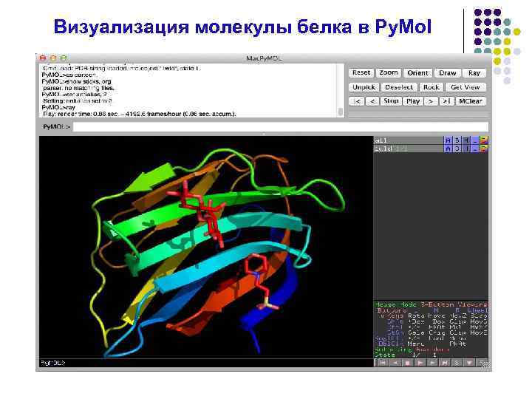
Task: Click the S icon in bottom player bar
Action: pyautogui.click(x=457, y=363)
